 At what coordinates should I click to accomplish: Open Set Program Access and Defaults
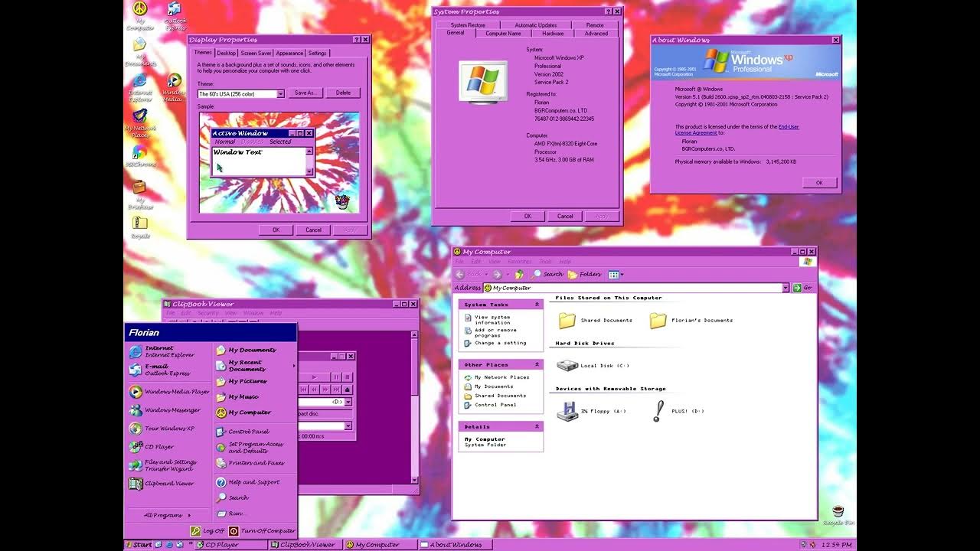(255, 448)
